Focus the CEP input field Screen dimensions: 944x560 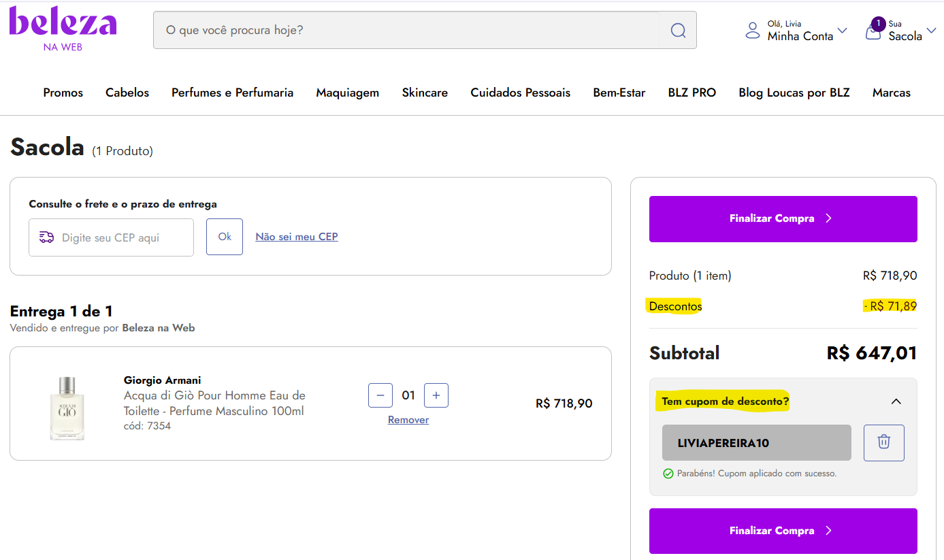(x=111, y=237)
